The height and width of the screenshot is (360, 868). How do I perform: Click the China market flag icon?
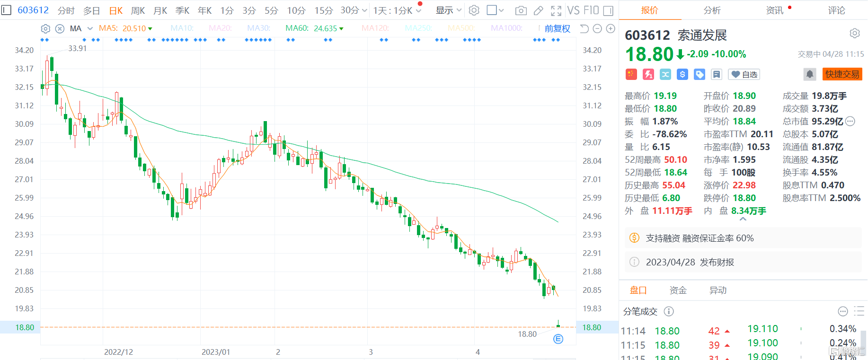pyautogui.click(x=631, y=74)
